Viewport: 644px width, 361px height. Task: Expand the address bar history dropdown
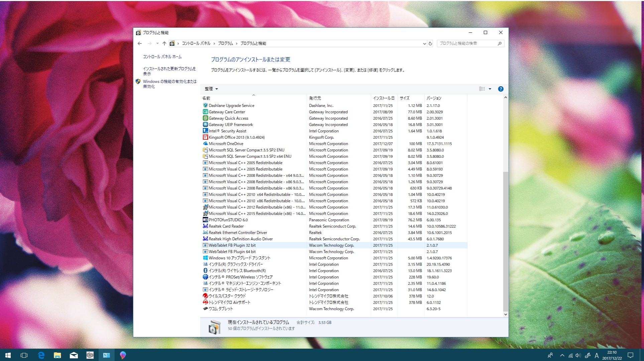pyautogui.click(x=424, y=43)
